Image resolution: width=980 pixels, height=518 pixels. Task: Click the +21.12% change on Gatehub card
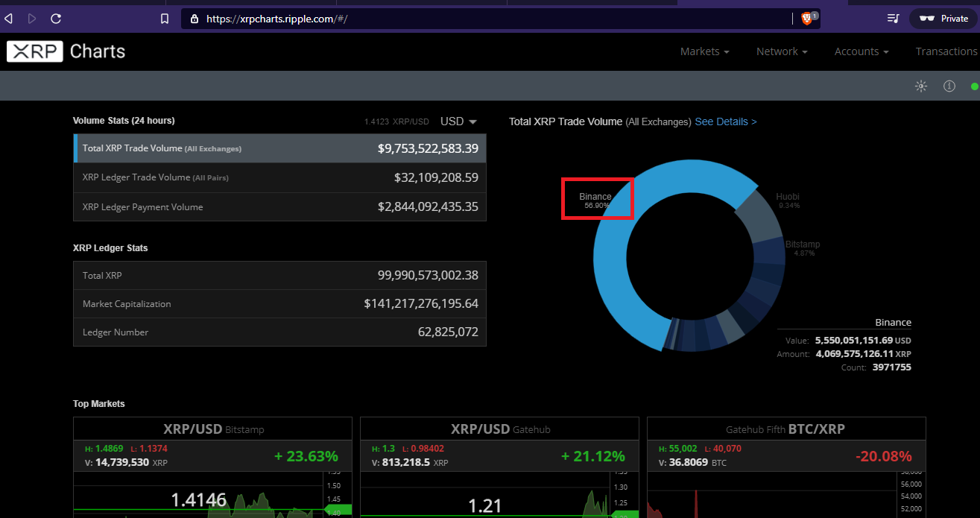click(593, 455)
